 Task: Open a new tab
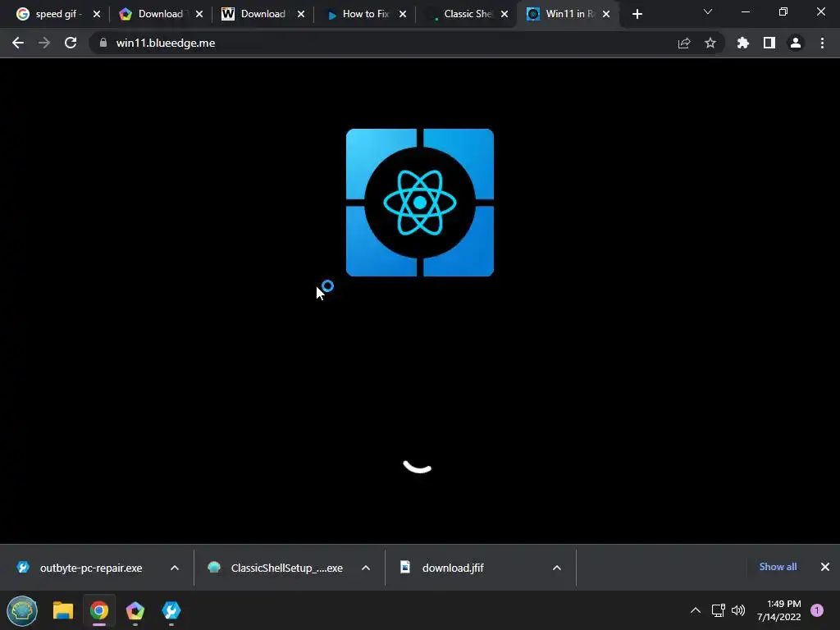637,15
